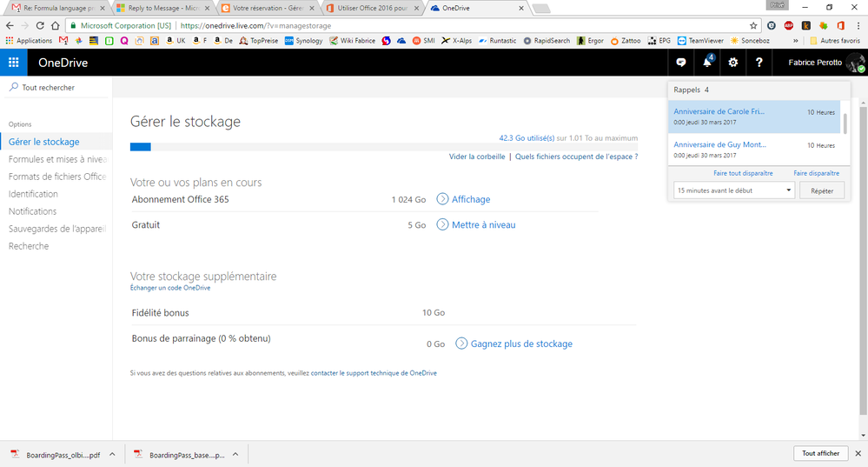The image size is (868, 467).
Task: Select 'Gérer le stockage' in Options sidebar
Action: point(43,142)
